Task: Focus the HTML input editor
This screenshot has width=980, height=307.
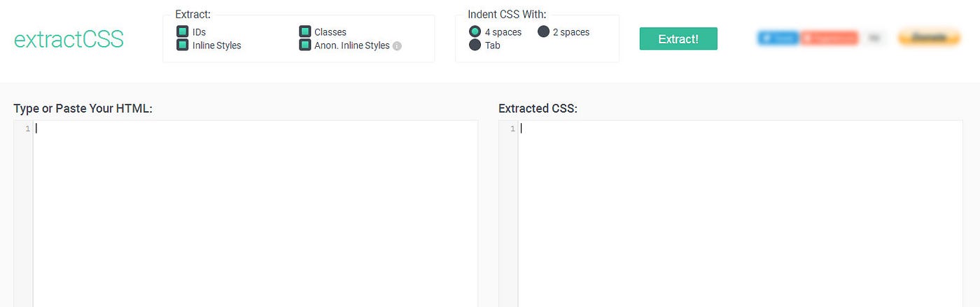Action: (x=255, y=214)
